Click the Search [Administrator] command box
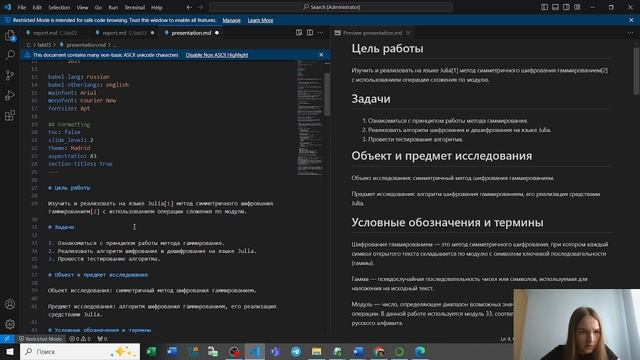 [x=331, y=7]
